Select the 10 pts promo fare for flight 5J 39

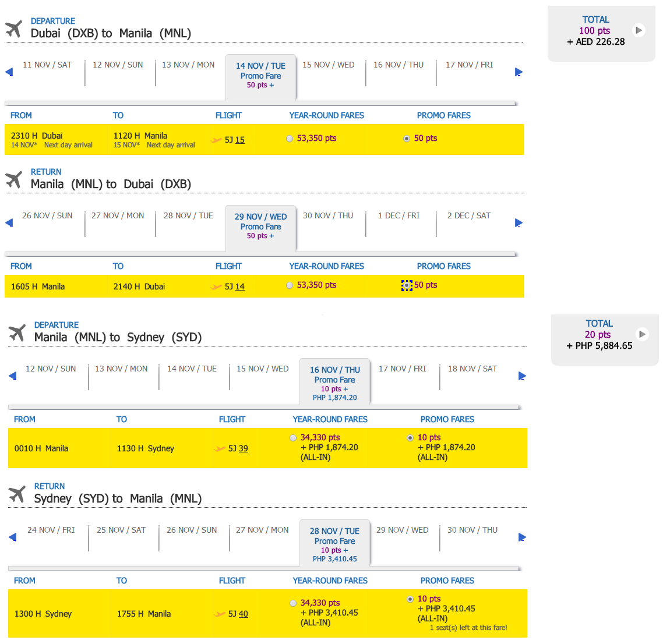tap(410, 438)
